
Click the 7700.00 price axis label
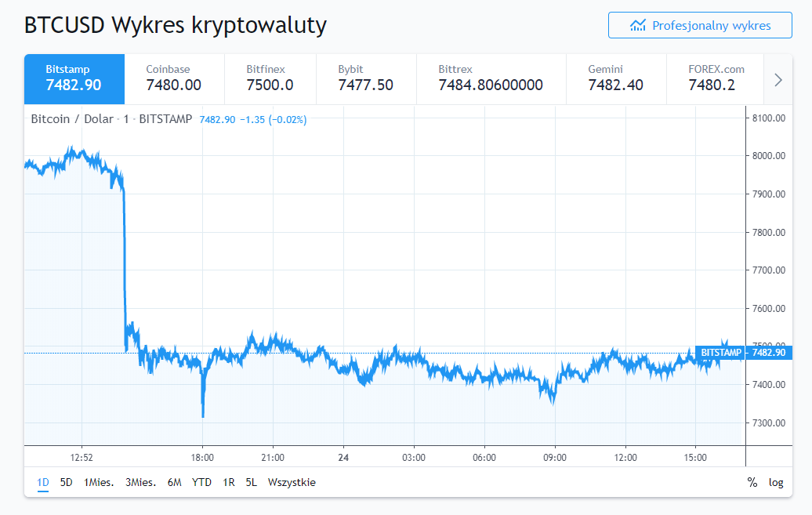pos(768,270)
